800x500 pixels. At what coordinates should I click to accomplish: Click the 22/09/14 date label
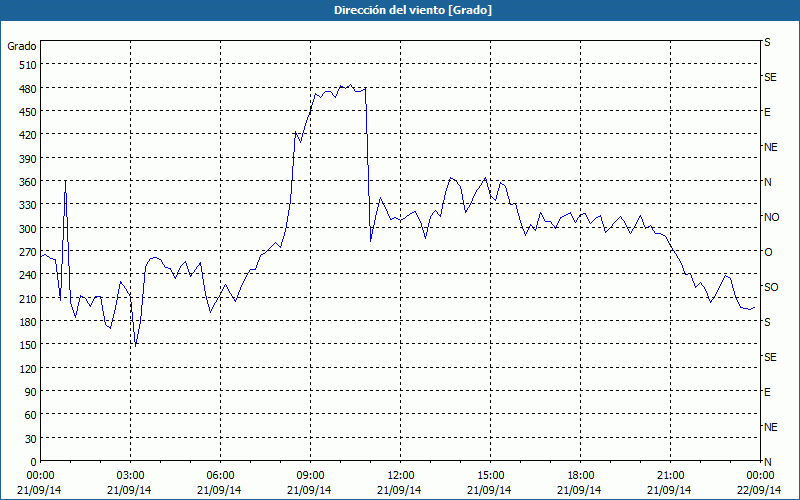[759, 490]
